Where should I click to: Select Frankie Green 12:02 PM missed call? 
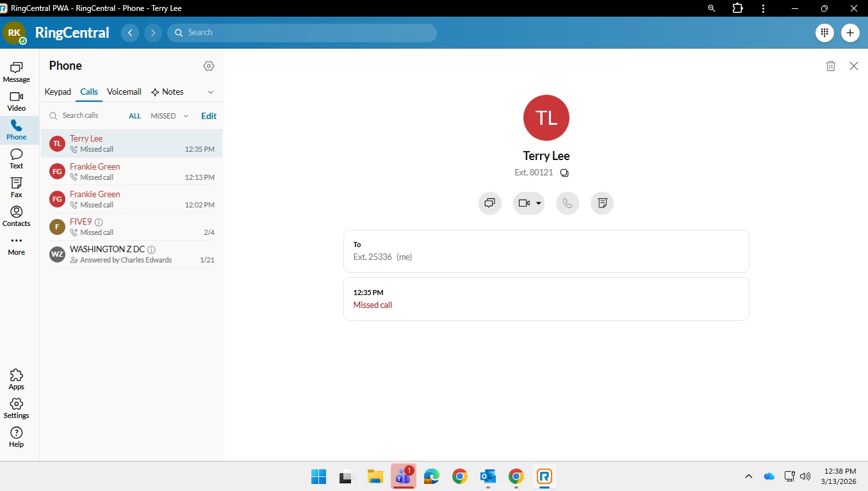(132, 199)
